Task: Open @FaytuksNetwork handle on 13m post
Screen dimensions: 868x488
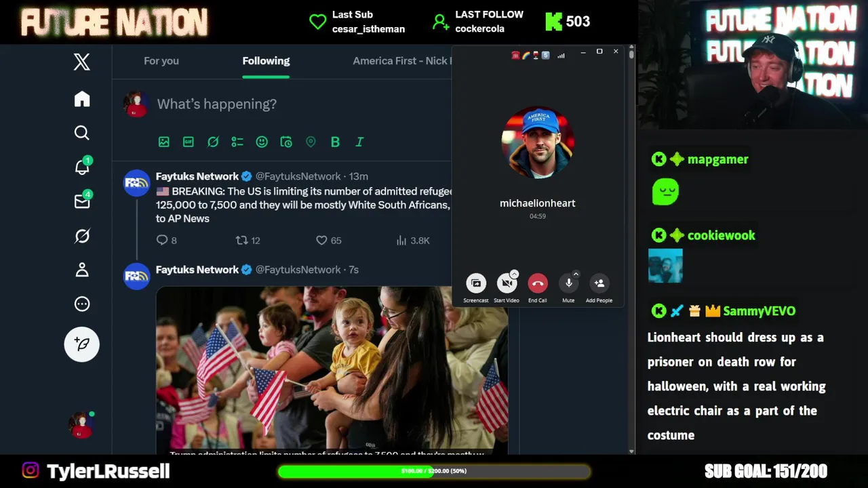Action: pyautogui.click(x=298, y=176)
